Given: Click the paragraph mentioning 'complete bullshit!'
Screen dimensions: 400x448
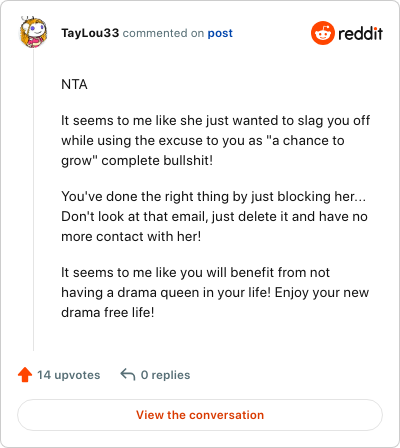Looking at the screenshot, I should 215,140.
